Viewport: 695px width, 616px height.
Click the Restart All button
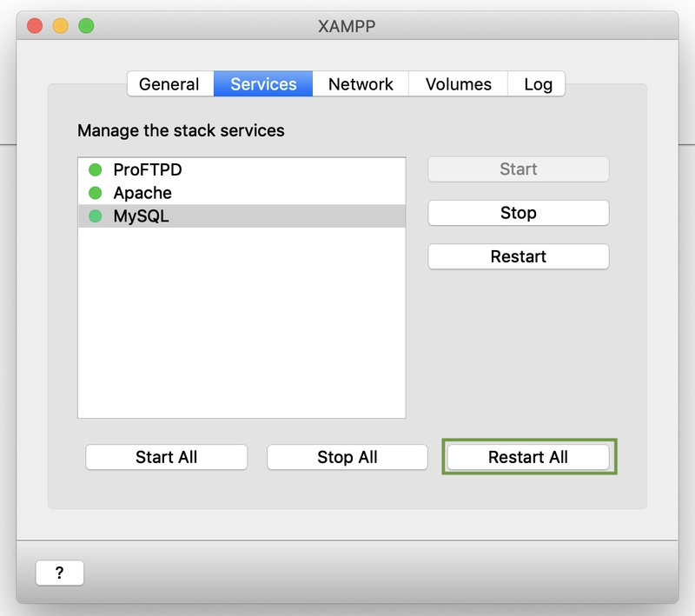pyautogui.click(x=528, y=457)
